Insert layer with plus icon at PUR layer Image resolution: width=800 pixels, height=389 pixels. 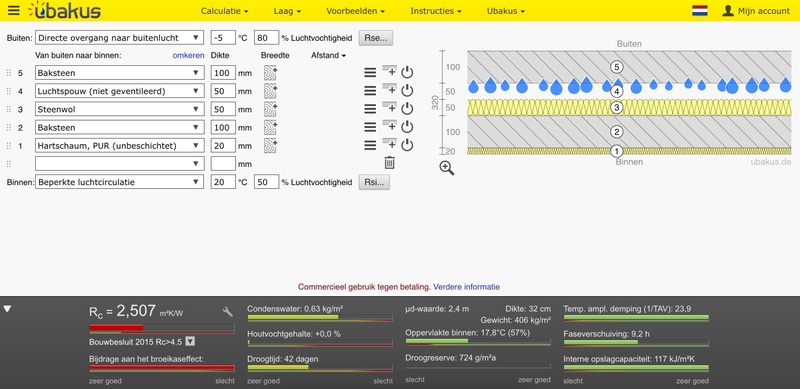click(x=389, y=144)
